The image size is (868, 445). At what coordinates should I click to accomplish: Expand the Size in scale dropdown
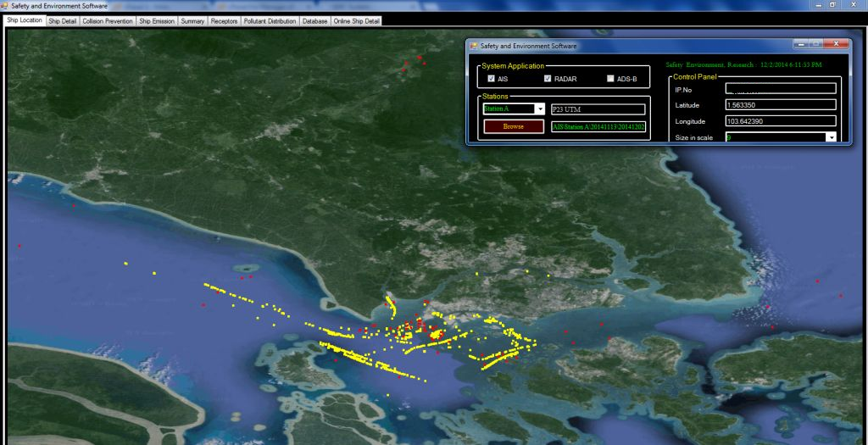point(831,137)
